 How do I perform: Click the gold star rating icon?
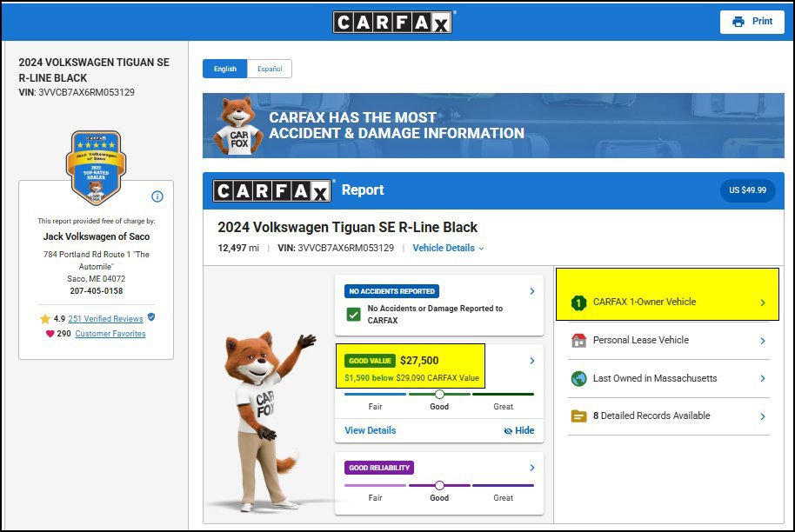point(45,319)
